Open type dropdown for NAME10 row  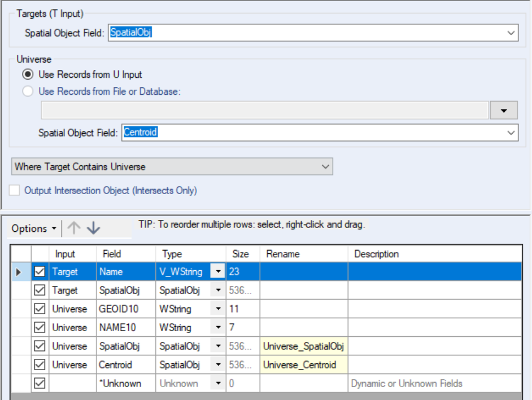[218, 327]
